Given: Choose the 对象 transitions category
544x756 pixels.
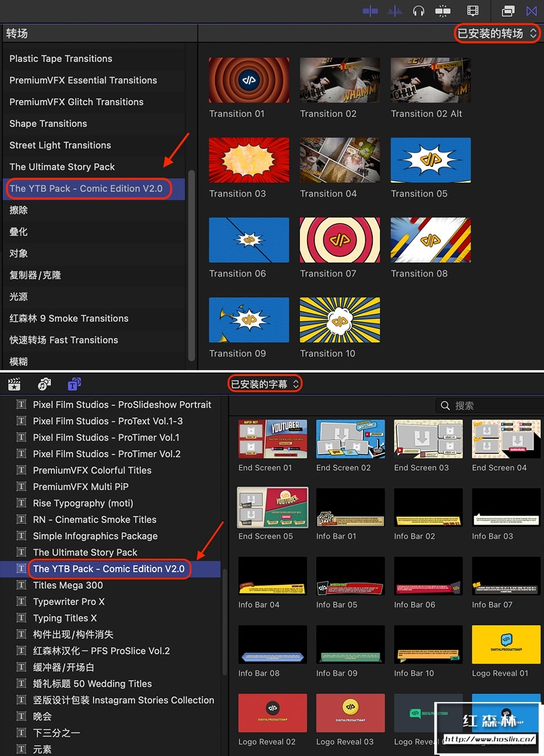Looking at the screenshot, I should pos(19,254).
